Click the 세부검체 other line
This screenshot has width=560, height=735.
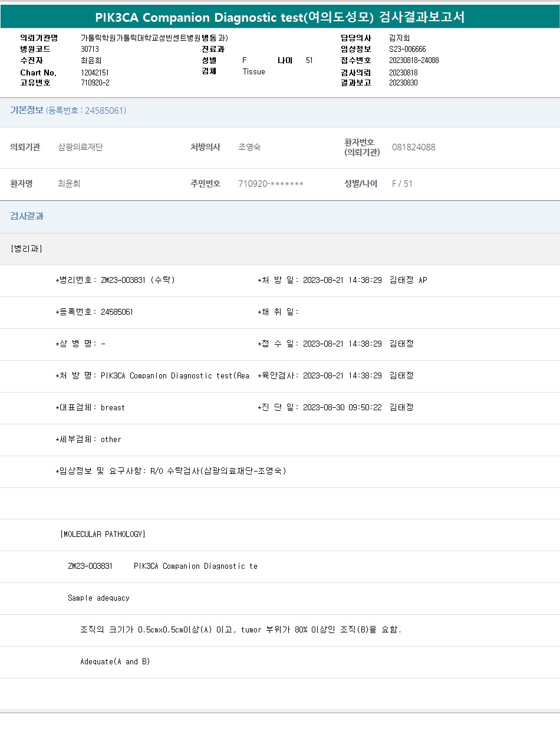coord(88,440)
